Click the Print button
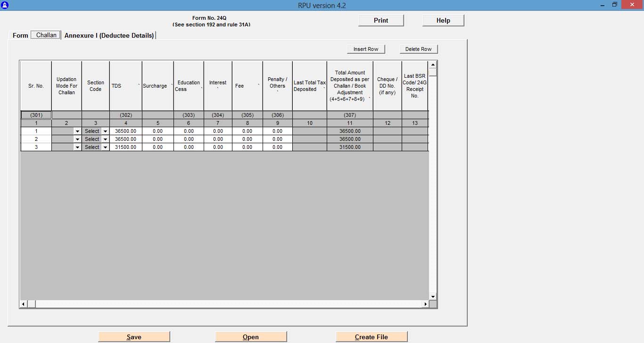The height and width of the screenshot is (343, 644). click(381, 20)
